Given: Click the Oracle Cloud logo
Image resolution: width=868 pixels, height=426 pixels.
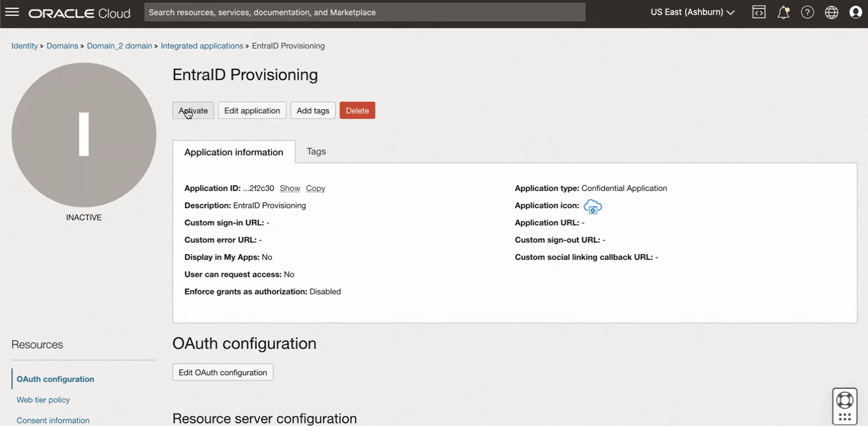Looking at the screenshot, I should click(x=79, y=13).
